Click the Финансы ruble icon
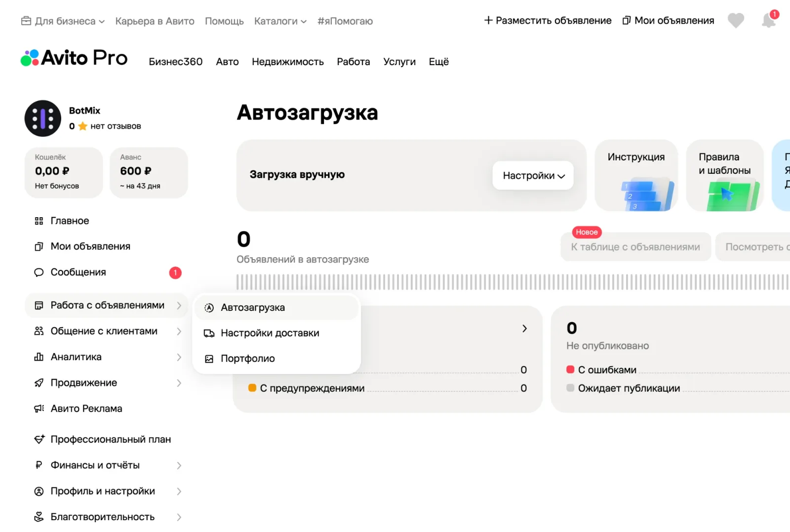This screenshot has height=532, width=790. tap(39, 465)
